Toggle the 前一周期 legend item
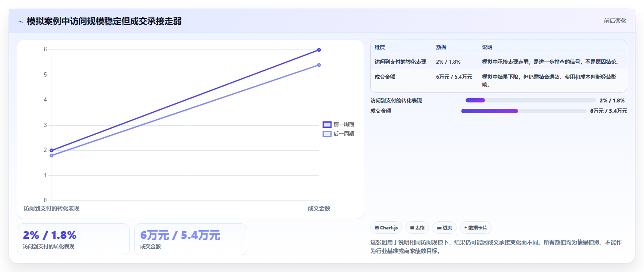Screen dimensions: 644x272 pos(338,124)
